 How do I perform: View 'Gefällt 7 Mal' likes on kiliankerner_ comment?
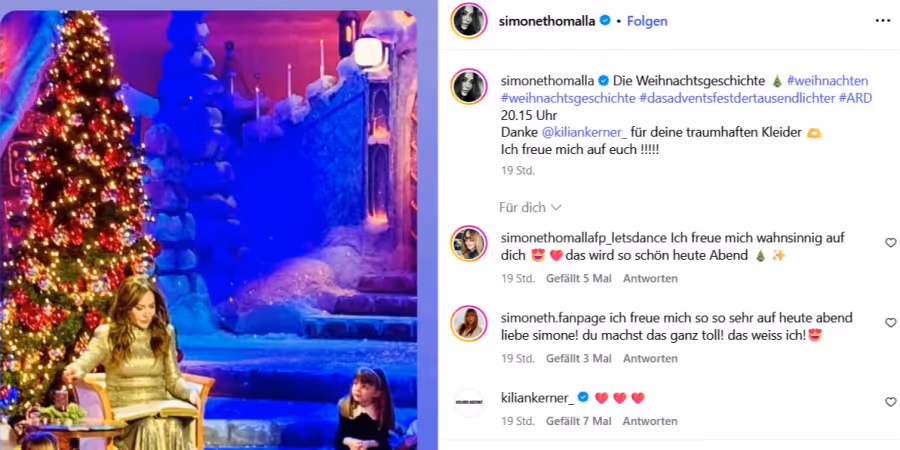click(579, 421)
